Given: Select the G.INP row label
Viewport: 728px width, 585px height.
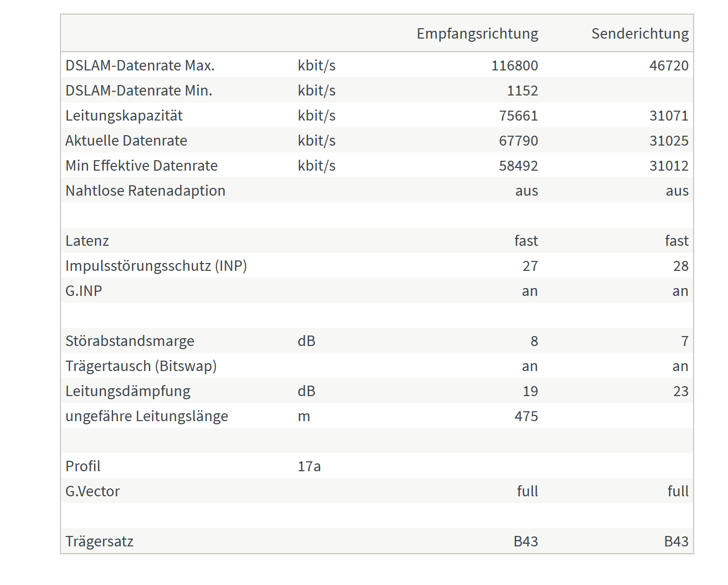Looking at the screenshot, I should point(83,291).
